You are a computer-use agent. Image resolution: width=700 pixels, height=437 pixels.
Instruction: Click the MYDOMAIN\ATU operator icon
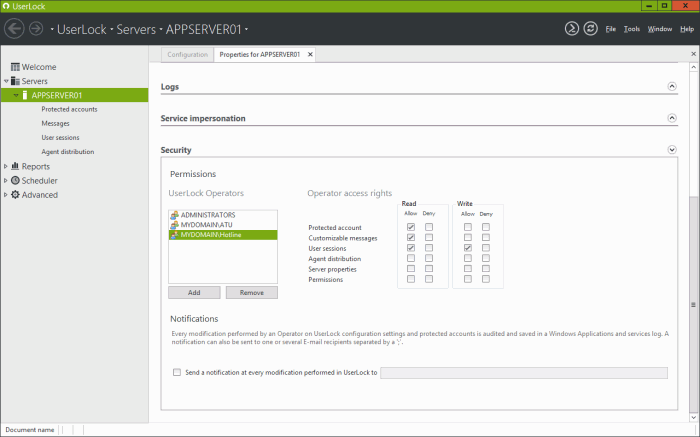[x=175, y=225]
